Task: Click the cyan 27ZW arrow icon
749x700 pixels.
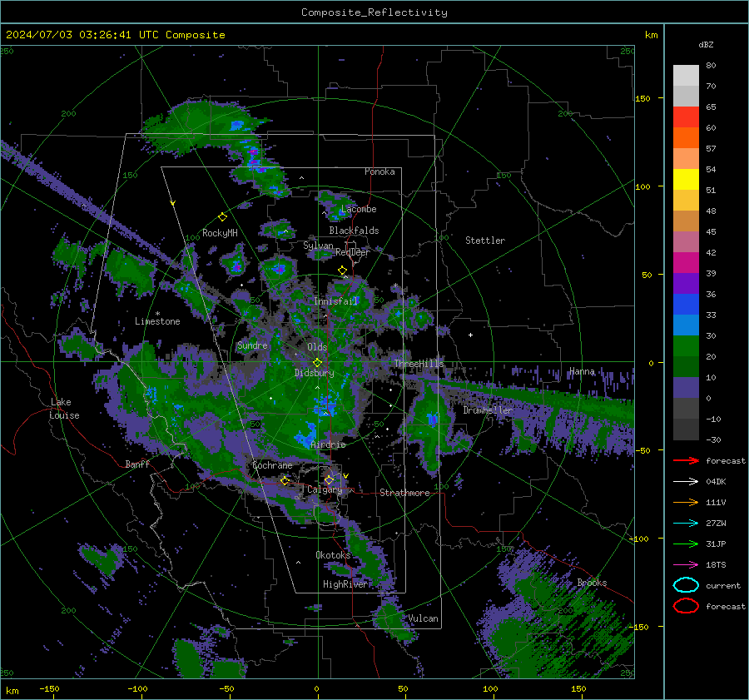Action: coord(686,524)
